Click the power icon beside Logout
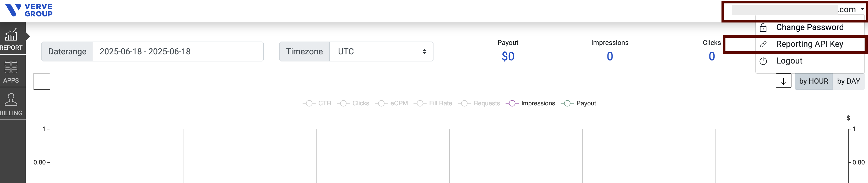Screen dimensions: 868x183 coord(763,61)
